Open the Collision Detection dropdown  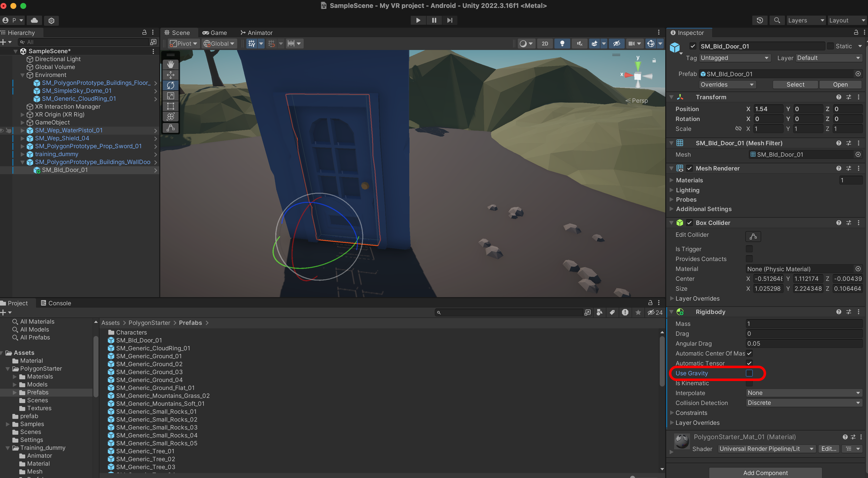point(803,403)
